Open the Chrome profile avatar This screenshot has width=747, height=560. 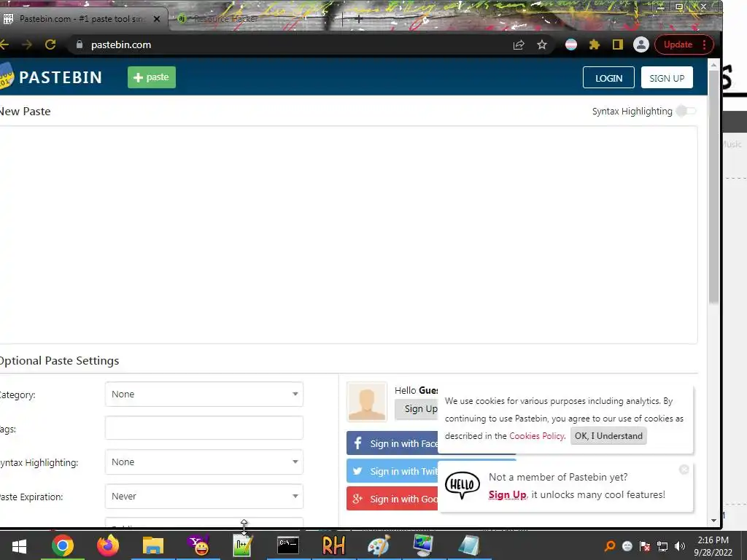[640, 44]
